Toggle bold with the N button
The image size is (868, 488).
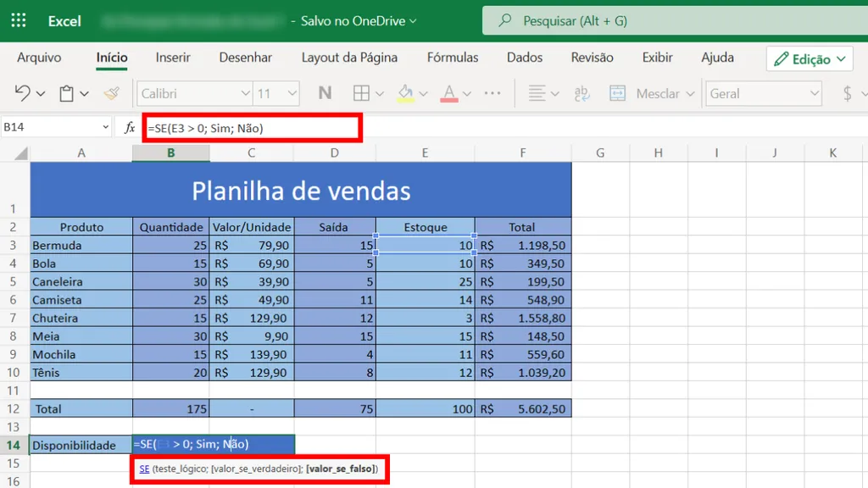click(324, 93)
